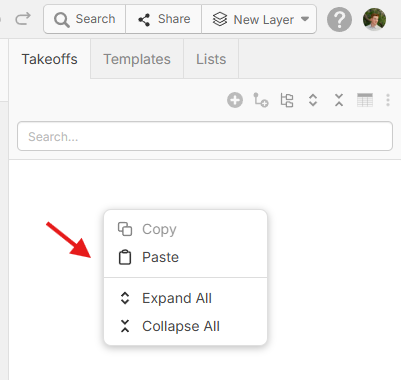401x380 pixels.
Task: Open the help question mark icon
Action: [x=339, y=20]
